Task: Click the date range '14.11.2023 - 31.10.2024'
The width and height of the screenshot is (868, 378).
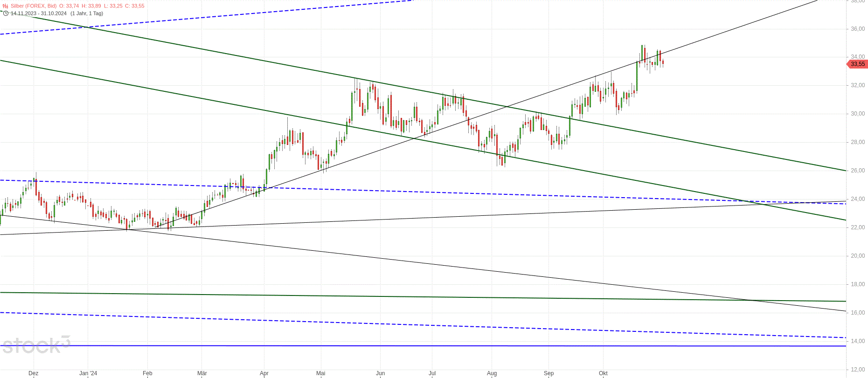Action: click(39, 14)
